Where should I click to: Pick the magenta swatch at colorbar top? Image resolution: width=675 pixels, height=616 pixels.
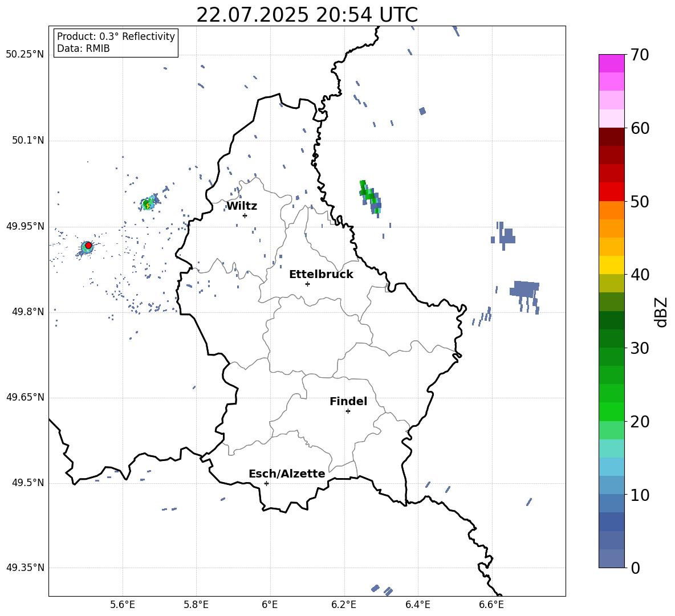point(612,63)
